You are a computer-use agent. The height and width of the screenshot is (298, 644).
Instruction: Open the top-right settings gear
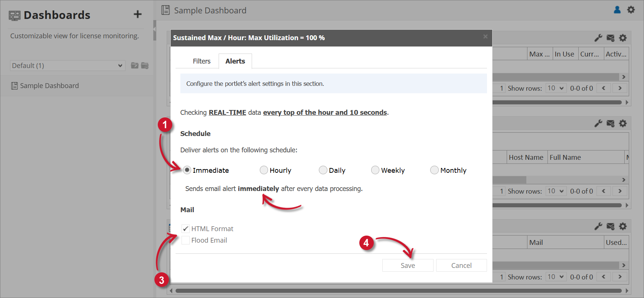[x=631, y=10]
